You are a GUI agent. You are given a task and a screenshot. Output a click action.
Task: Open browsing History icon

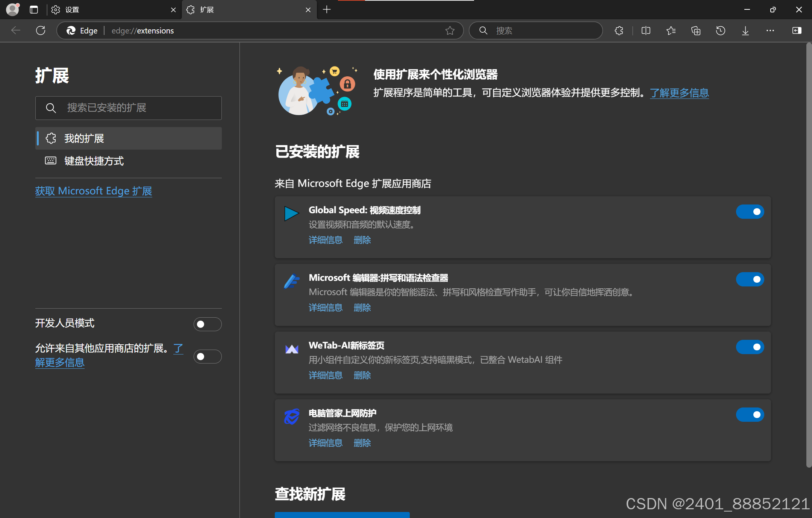[720, 30]
